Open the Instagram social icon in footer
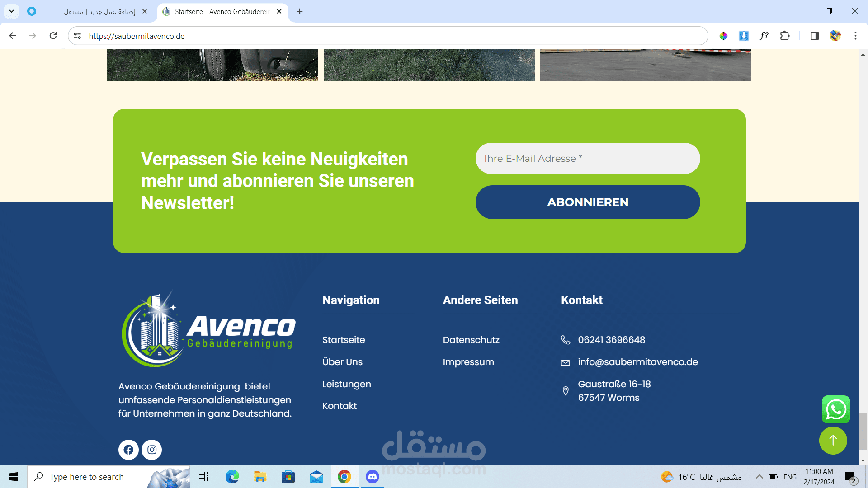This screenshot has height=488, width=868. point(152,450)
